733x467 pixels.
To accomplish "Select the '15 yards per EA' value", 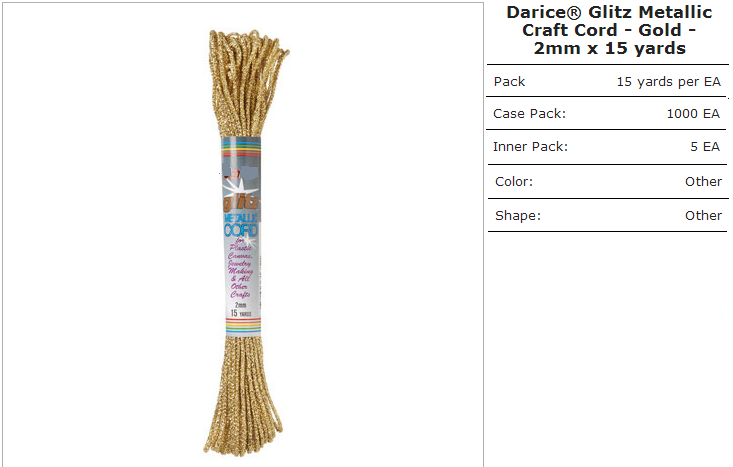I will [x=668, y=81].
